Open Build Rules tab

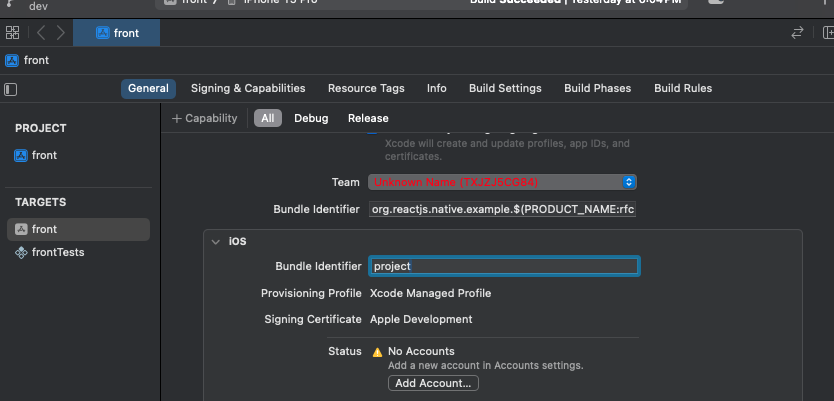683,88
